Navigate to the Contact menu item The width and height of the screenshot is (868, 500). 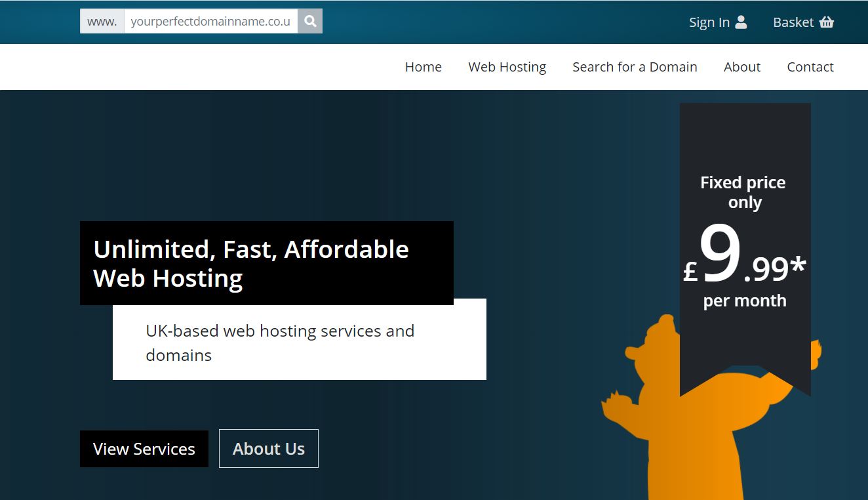810,67
